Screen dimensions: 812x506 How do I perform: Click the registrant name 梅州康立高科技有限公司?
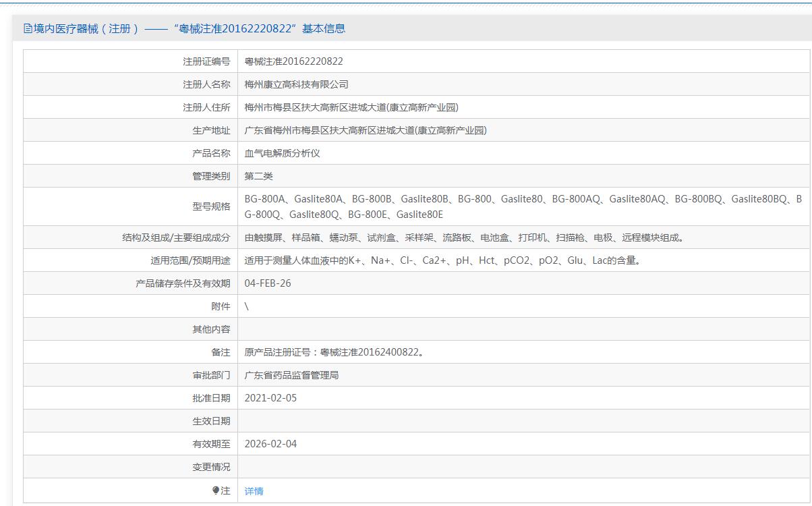click(296, 84)
